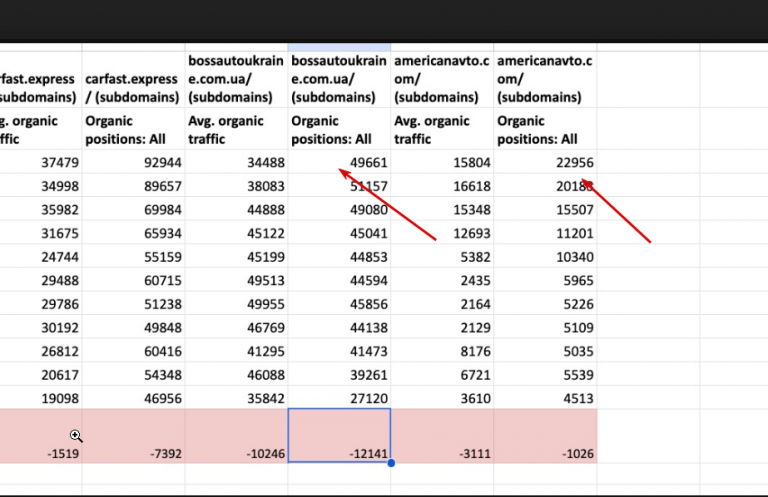Select Organic positions: All cell under carfast.express
Viewport: 768px width, 497px height.
pyautogui.click(x=134, y=129)
